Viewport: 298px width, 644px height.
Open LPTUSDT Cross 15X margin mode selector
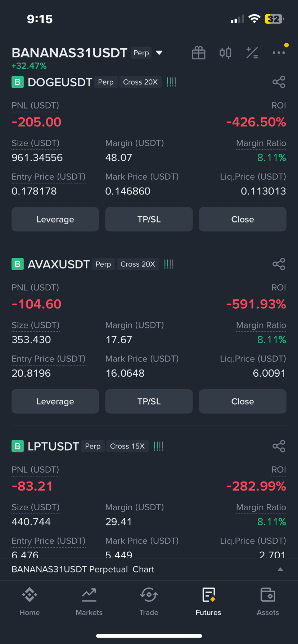coord(127,446)
